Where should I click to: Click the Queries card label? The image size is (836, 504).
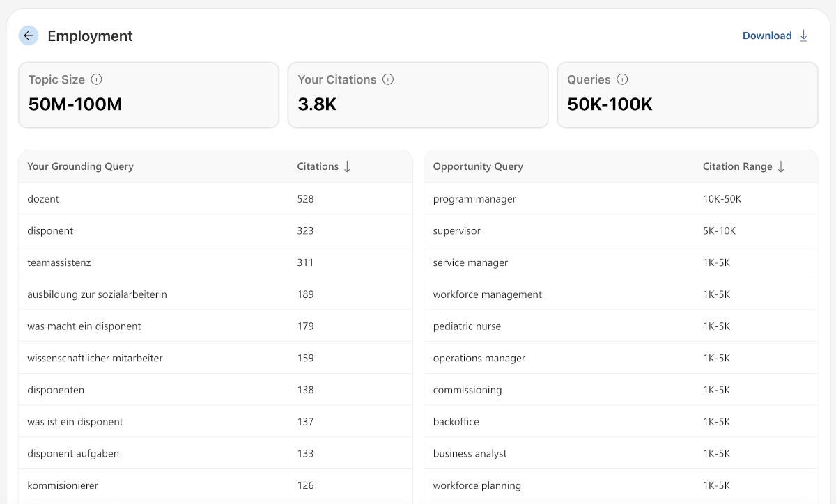point(589,79)
